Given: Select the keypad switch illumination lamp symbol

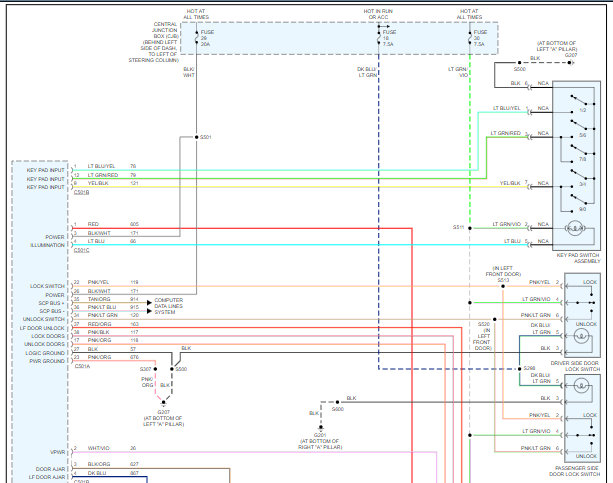Looking at the screenshot, I should (577, 228).
